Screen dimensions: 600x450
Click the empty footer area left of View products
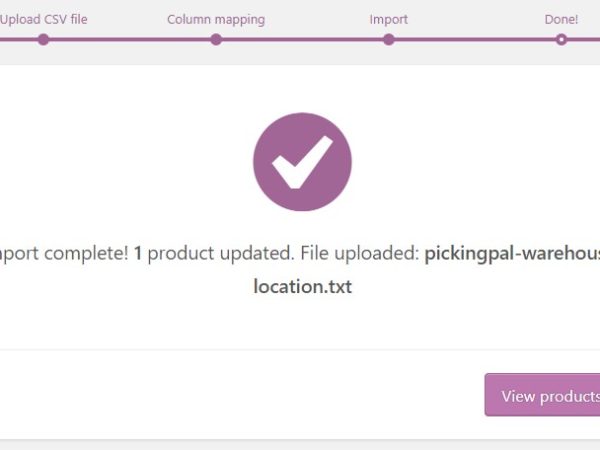click(240, 395)
